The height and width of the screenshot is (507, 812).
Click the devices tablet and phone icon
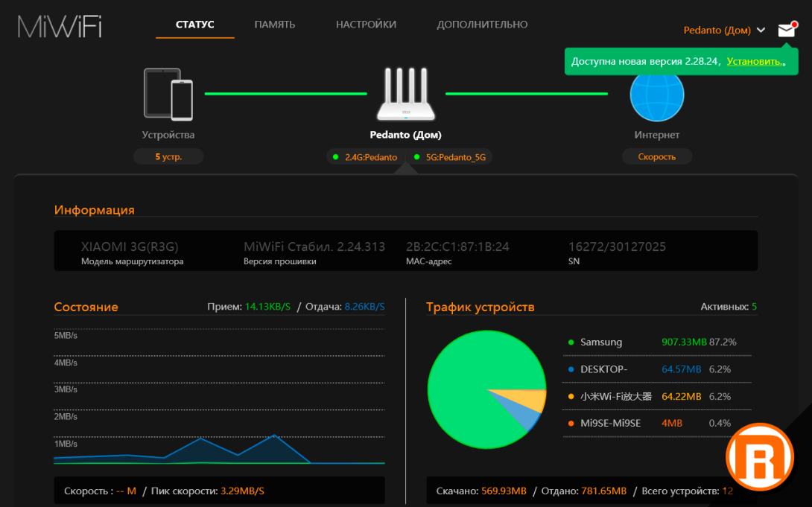[x=168, y=95]
